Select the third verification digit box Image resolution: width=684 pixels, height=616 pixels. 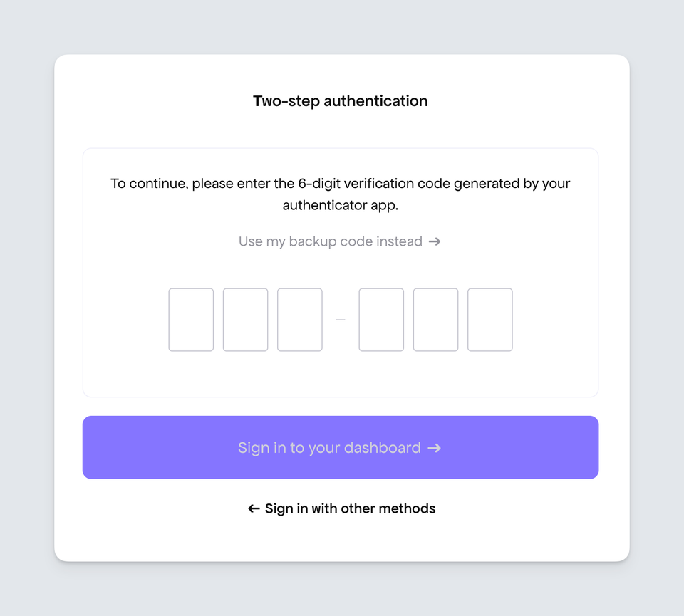(299, 320)
